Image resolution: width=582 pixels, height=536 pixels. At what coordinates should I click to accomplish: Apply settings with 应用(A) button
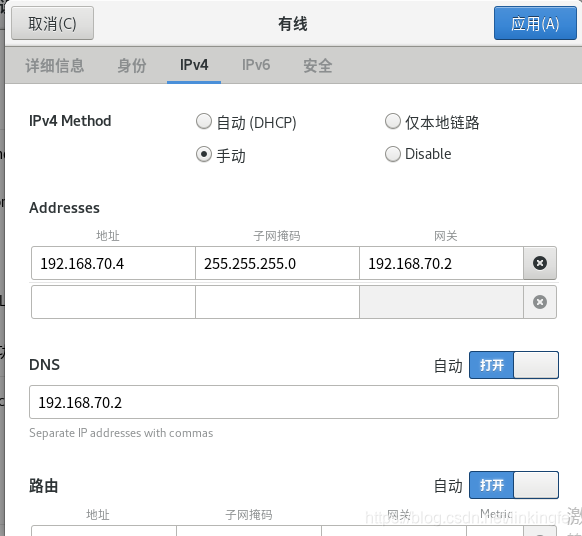click(535, 23)
